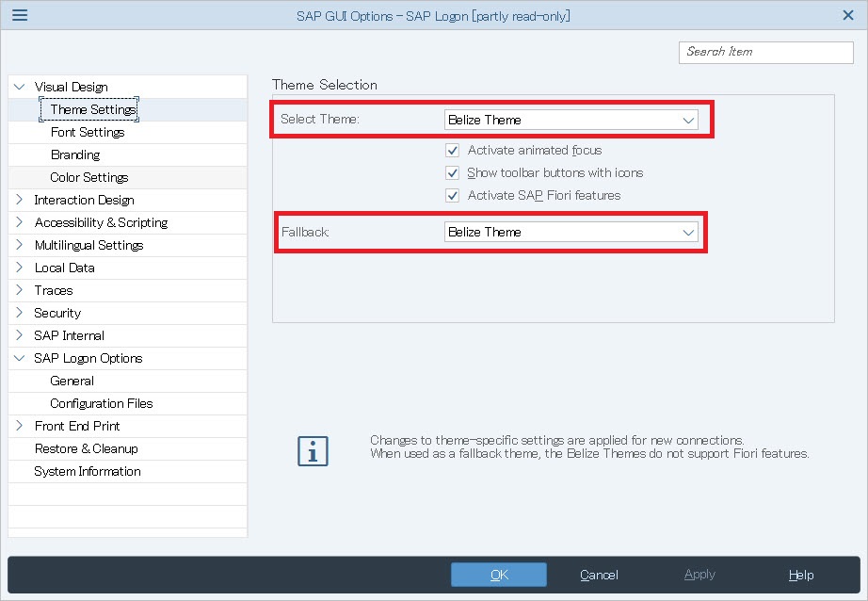868x601 pixels.
Task: Open Configuration Files settings
Action: tap(102, 403)
